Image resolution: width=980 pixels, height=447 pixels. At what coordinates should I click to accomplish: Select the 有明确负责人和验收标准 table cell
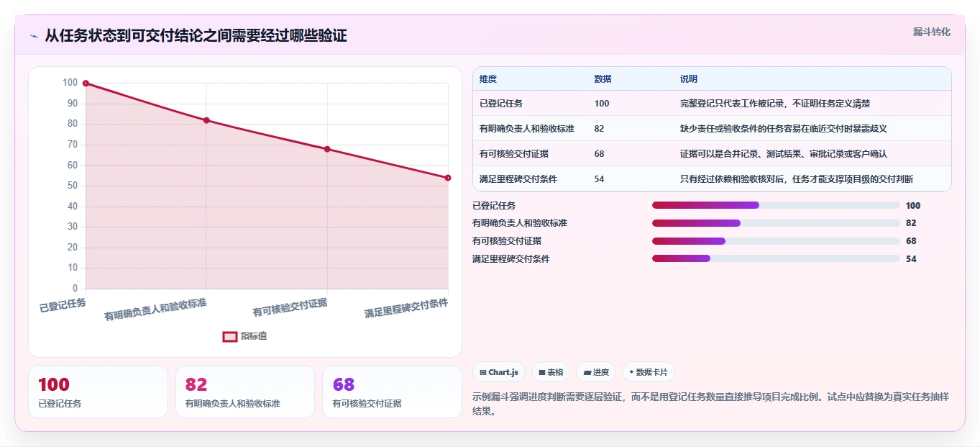527,129
